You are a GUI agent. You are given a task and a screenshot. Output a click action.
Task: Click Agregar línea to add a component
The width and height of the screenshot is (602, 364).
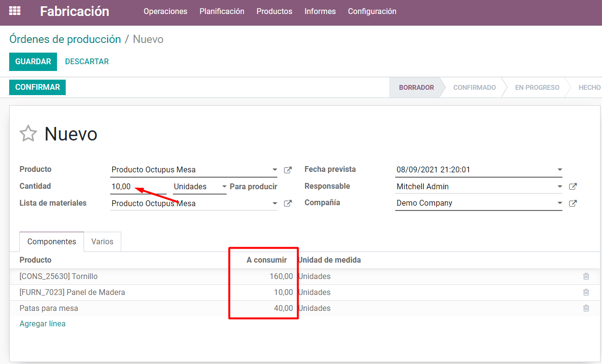(x=43, y=323)
